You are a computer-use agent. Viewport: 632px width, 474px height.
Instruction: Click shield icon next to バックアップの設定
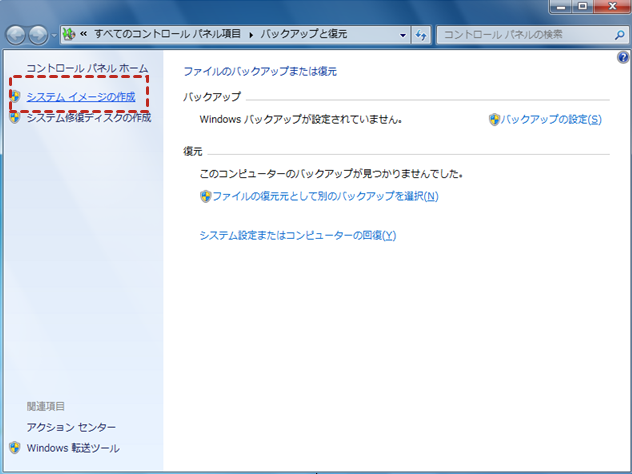coord(494,119)
